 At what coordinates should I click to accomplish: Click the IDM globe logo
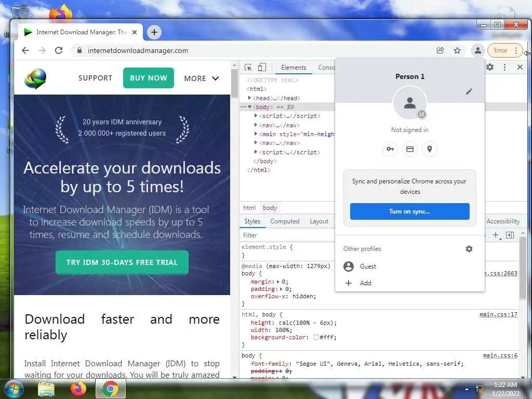tap(35, 78)
